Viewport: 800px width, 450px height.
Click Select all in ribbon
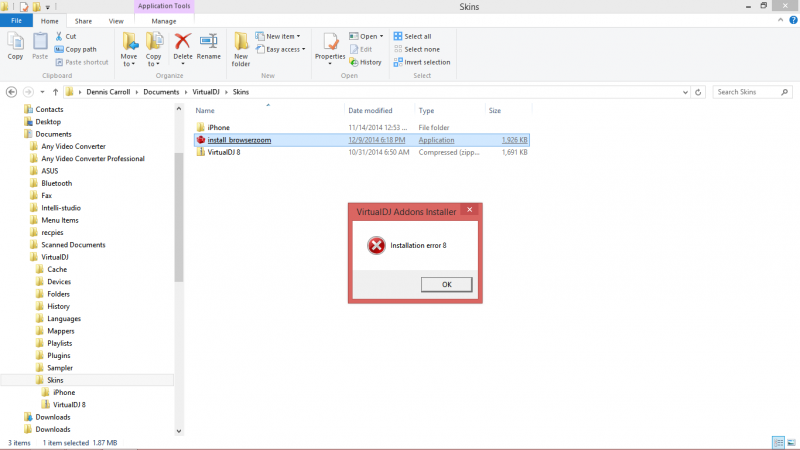412,36
